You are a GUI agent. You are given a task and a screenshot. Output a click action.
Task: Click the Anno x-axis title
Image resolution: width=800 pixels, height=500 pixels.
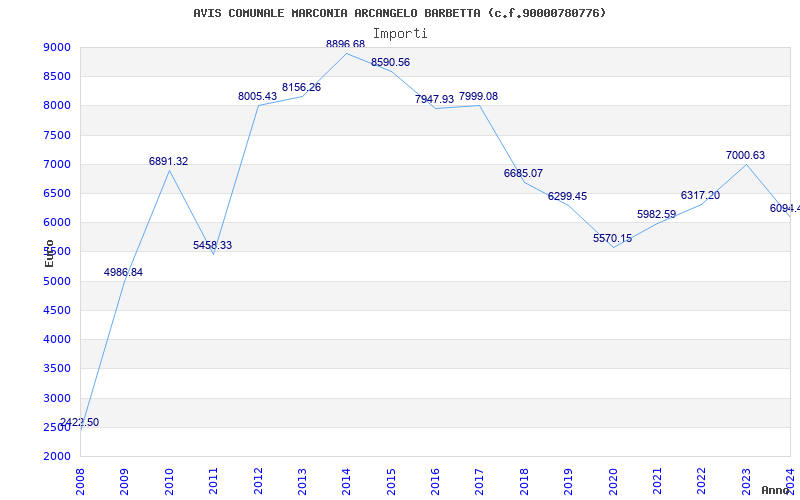click(776, 490)
